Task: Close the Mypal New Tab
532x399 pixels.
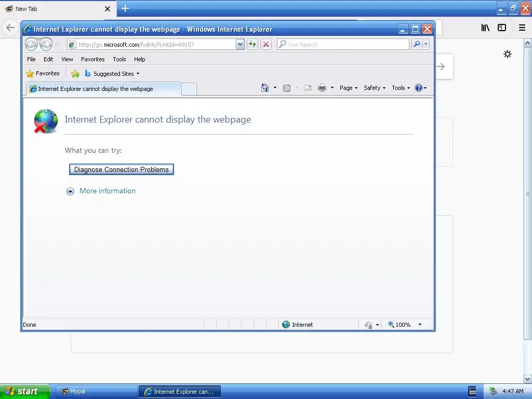Action: (x=108, y=9)
